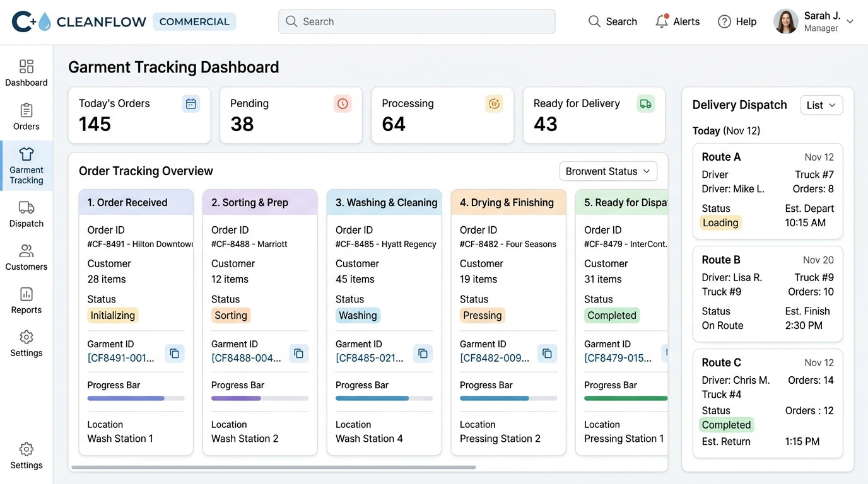Click order #CF-8485 - Hyatt Regency
This screenshot has height=484, width=868.
[386, 244]
